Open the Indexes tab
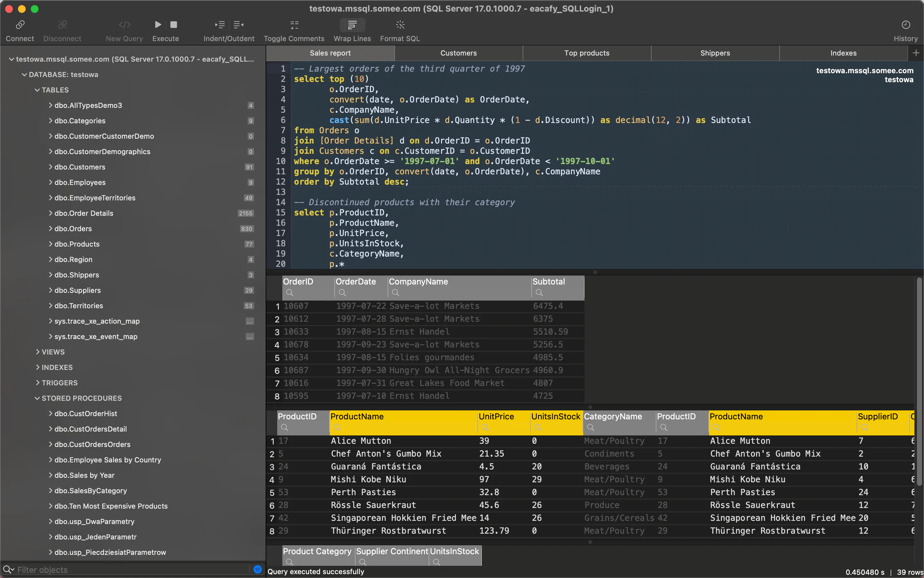 (x=843, y=53)
